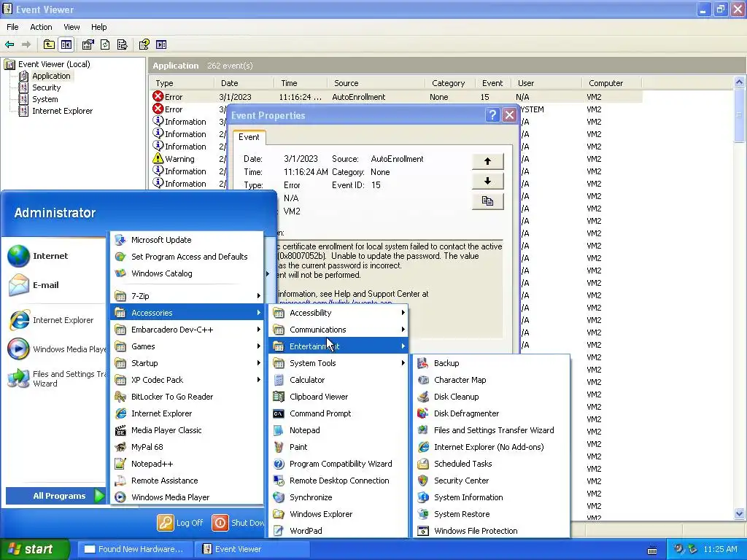Image resolution: width=747 pixels, height=560 pixels.
Task: Click the Back arrow toolbar icon
Action: point(9,44)
